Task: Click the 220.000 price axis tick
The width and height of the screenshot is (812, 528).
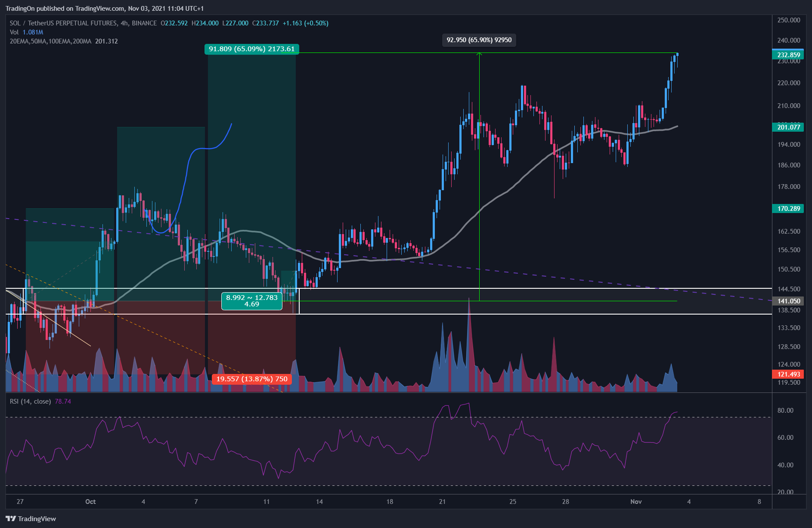Action: [x=789, y=83]
